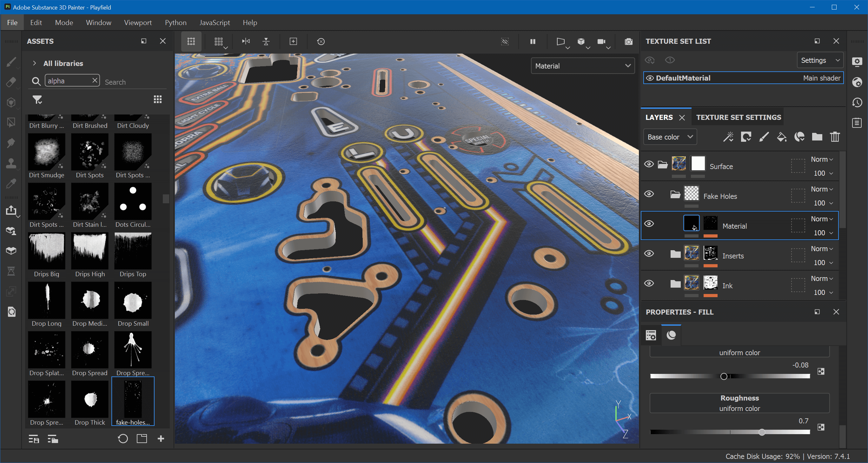Toggle DefaultMaterial texture set visibility
868x463 pixels.
tap(650, 78)
